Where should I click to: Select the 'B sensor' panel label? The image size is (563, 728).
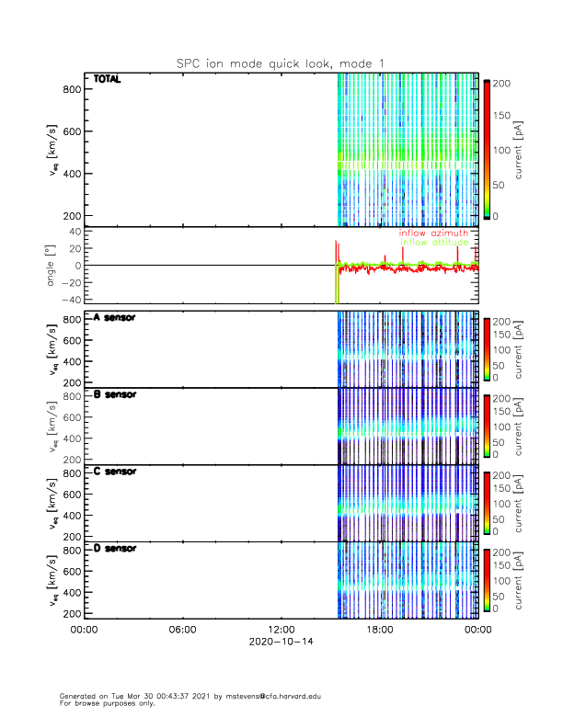coord(114,395)
